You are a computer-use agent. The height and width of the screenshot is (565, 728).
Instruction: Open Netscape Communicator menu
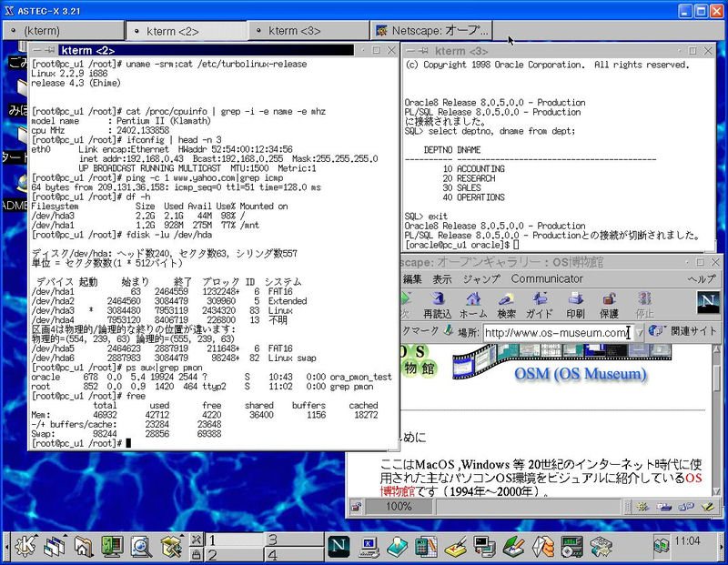547,278
